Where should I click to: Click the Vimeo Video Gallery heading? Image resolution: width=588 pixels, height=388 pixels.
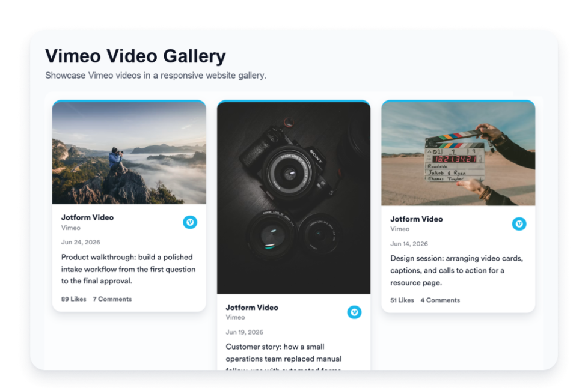[135, 56]
